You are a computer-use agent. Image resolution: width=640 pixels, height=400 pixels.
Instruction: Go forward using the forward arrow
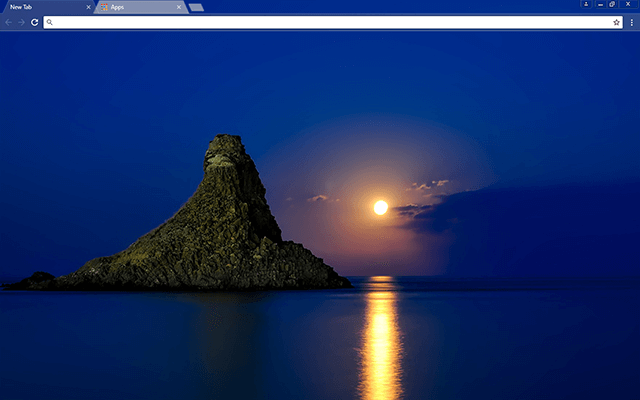coord(21,22)
